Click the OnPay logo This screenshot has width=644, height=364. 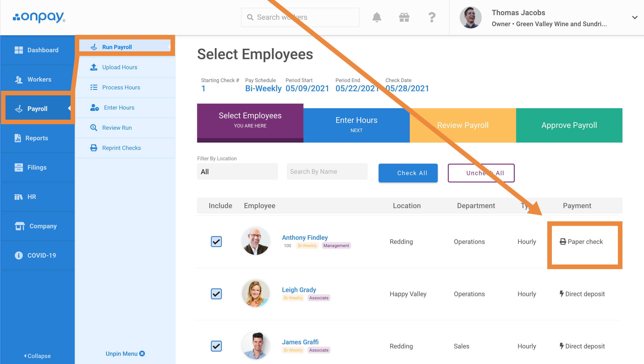[39, 17]
